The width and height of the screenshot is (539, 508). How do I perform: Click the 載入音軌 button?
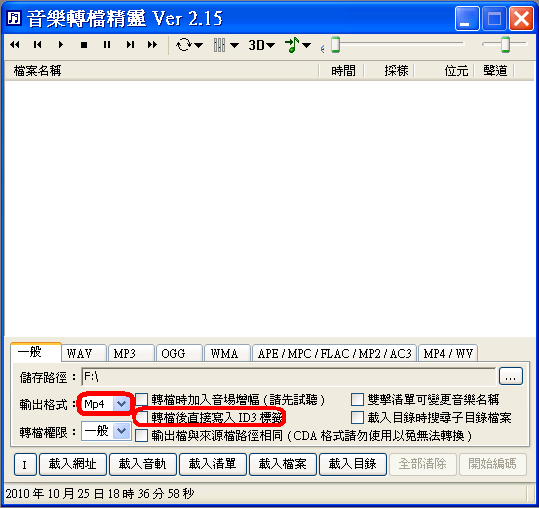coord(143,464)
